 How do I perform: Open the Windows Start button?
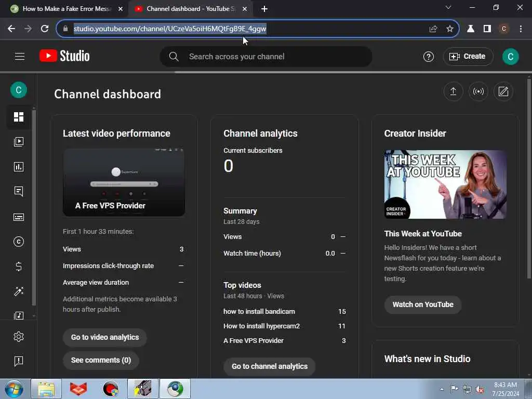pyautogui.click(x=14, y=389)
